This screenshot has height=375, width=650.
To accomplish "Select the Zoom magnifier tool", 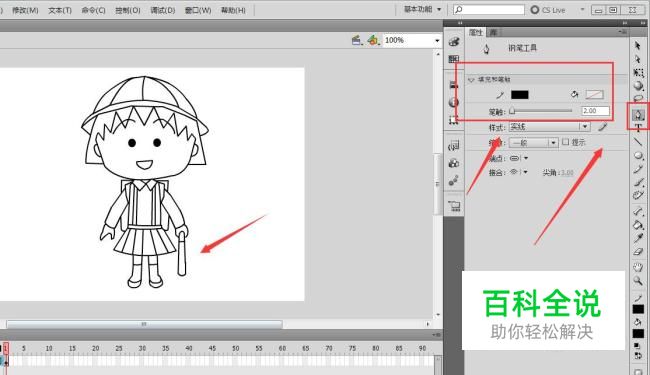I will coord(638,281).
